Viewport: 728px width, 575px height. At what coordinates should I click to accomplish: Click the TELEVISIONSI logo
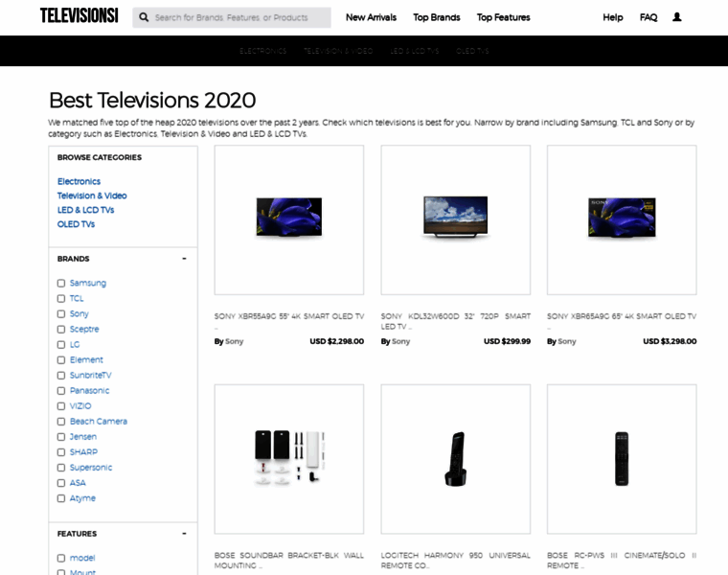[x=79, y=15]
